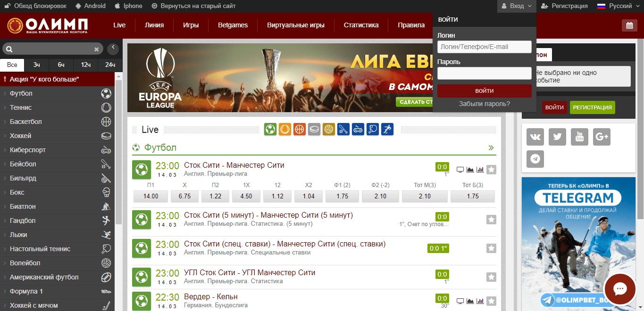
Task: Select the 6ч time filter tab
Action: click(x=61, y=65)
